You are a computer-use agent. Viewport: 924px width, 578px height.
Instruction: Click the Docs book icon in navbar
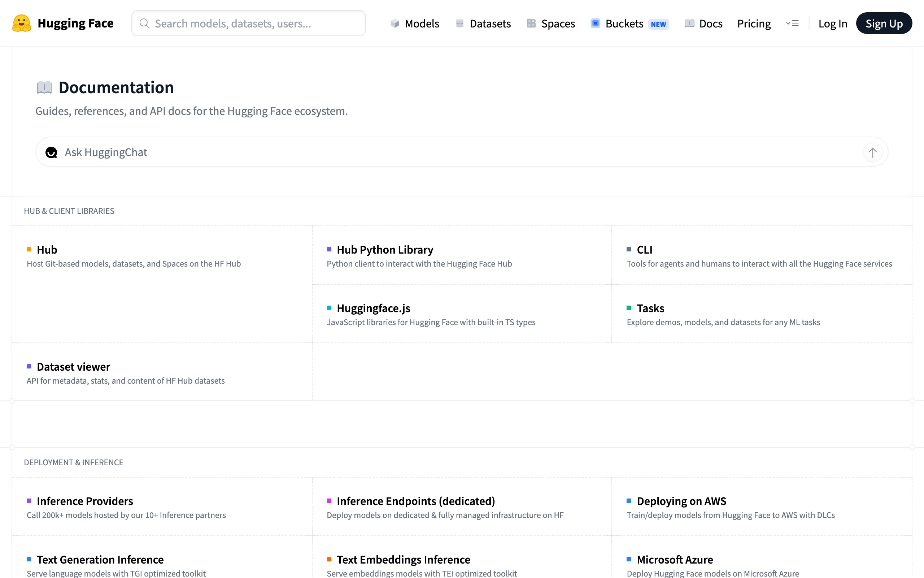coord(689,23)
